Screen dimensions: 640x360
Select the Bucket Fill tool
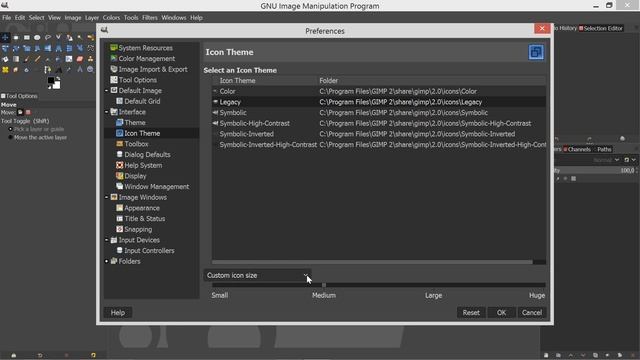5,59
